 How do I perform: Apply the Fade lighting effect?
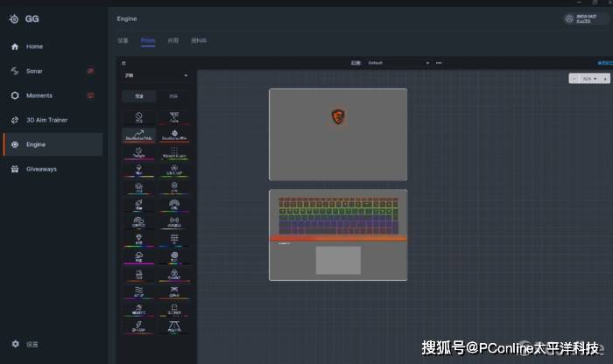(x=174, y=117)
